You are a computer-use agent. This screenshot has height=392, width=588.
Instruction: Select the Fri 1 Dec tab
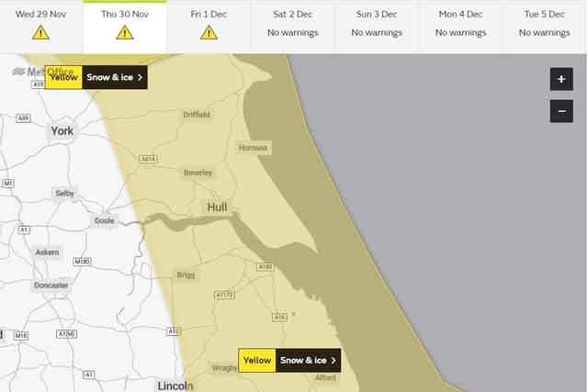click(x=209, y=27)
